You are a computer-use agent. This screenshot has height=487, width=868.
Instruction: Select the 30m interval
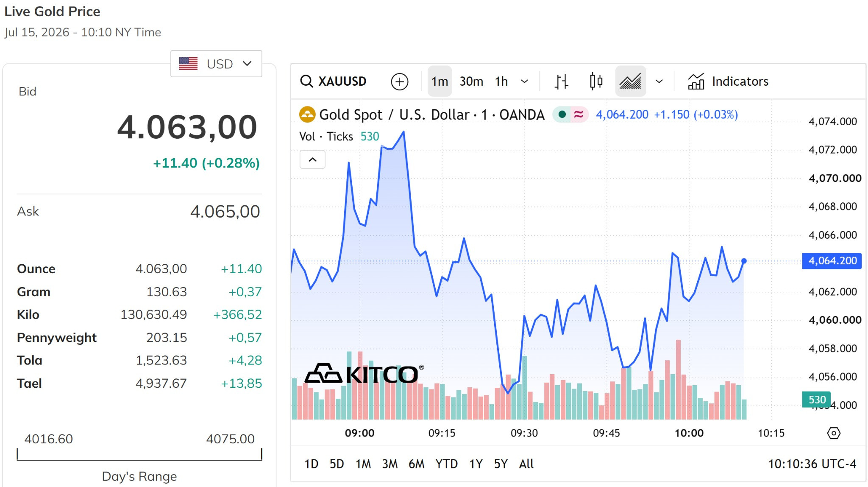[x=471, y=81]
